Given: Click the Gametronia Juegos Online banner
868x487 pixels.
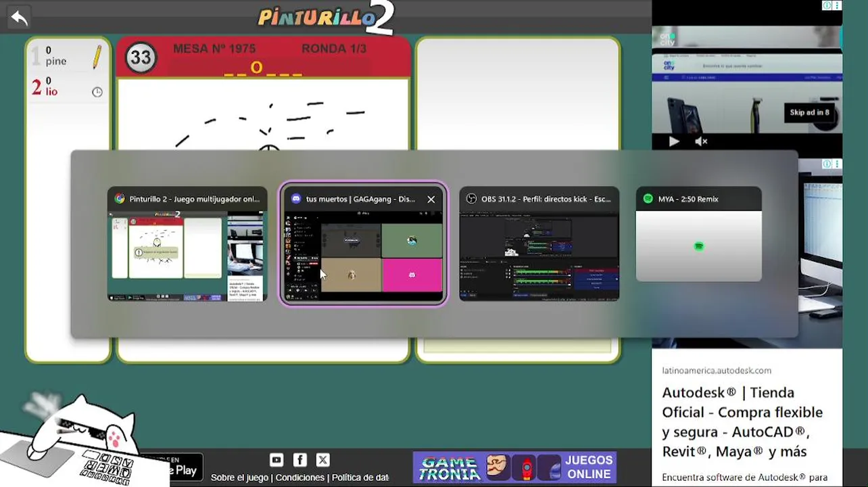Looking at the screenshot, I should [514, 467].
